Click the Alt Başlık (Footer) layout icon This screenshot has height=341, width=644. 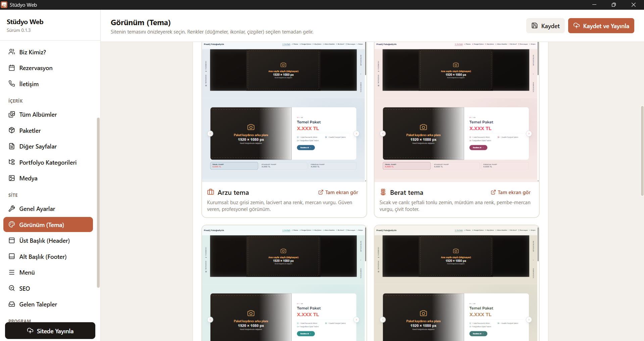[x=12, y=257]
